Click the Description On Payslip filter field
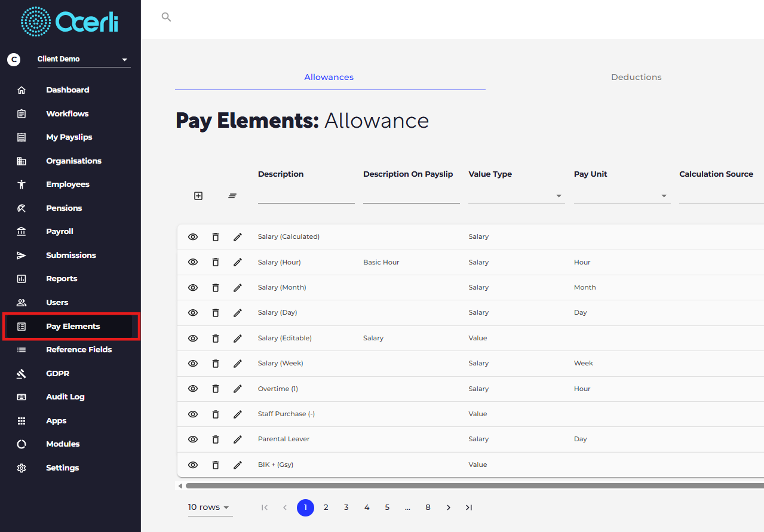Screen dimensions: 764x532 pos(412,196)
